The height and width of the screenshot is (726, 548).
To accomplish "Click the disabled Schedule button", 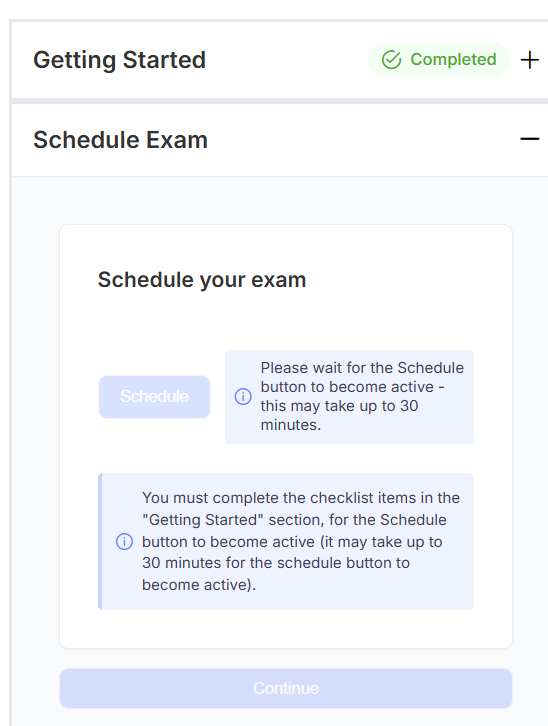I will tap(154, 397).
